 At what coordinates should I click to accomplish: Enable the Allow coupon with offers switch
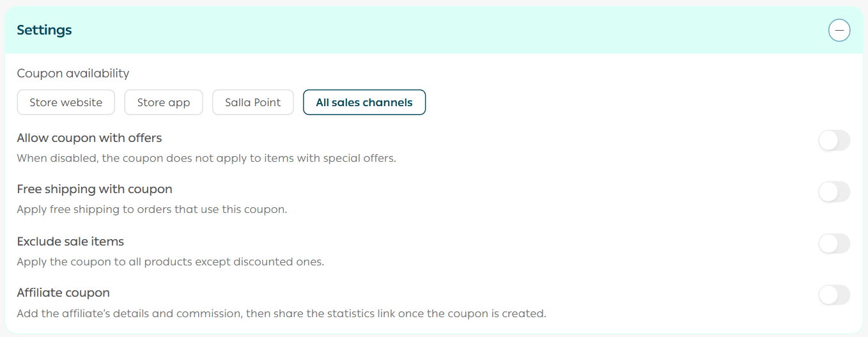coord(834,141)
